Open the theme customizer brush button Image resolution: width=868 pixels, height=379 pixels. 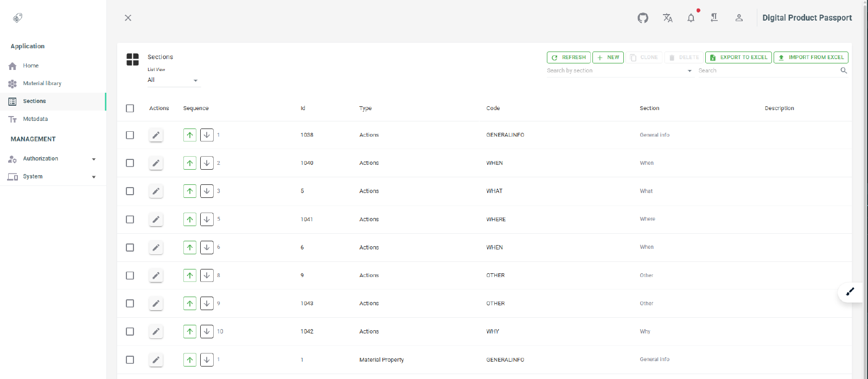click(x=850, y=292)
